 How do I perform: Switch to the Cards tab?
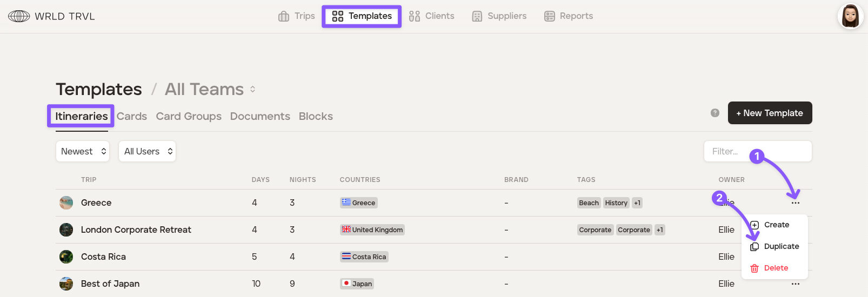pyautogui.click(x=132, y=116)
